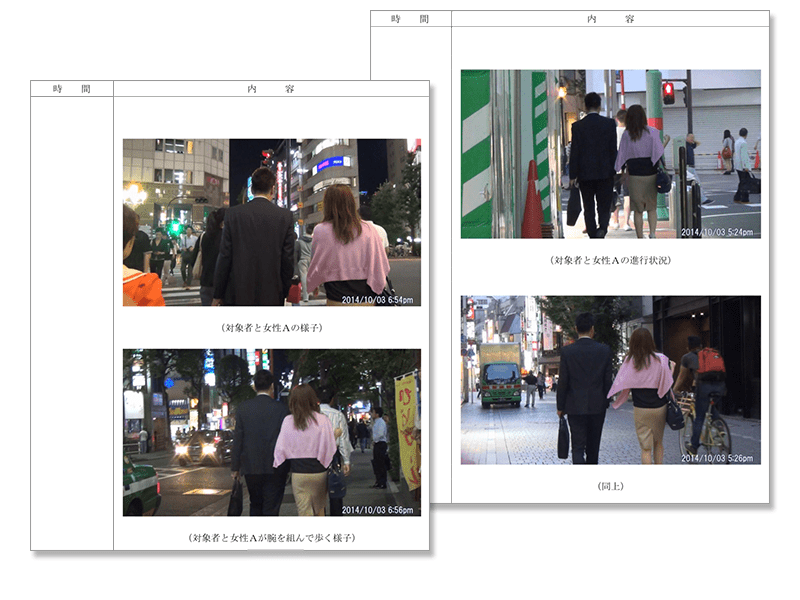Click the 時間 header on left page

(72, 89)
